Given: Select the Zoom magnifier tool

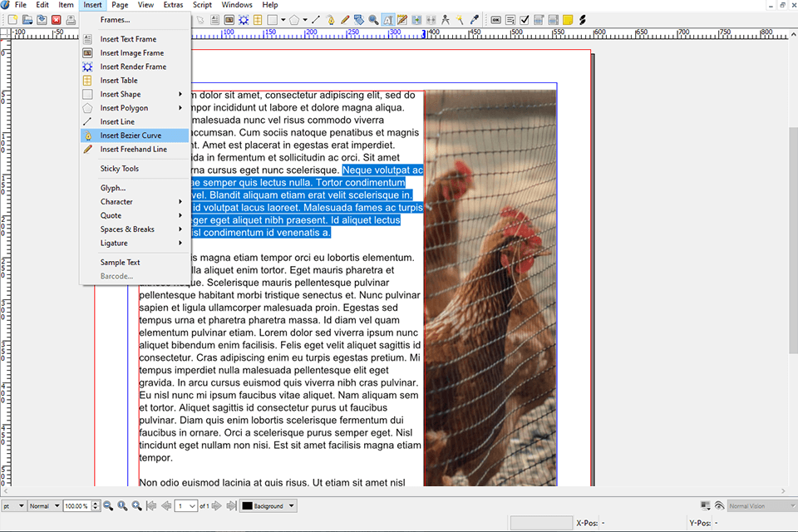Looking at the screenshot, I should point(372,20).
